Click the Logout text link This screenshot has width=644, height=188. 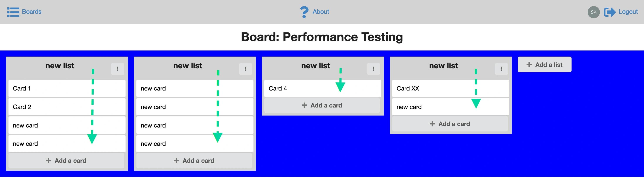coord(628,12)
